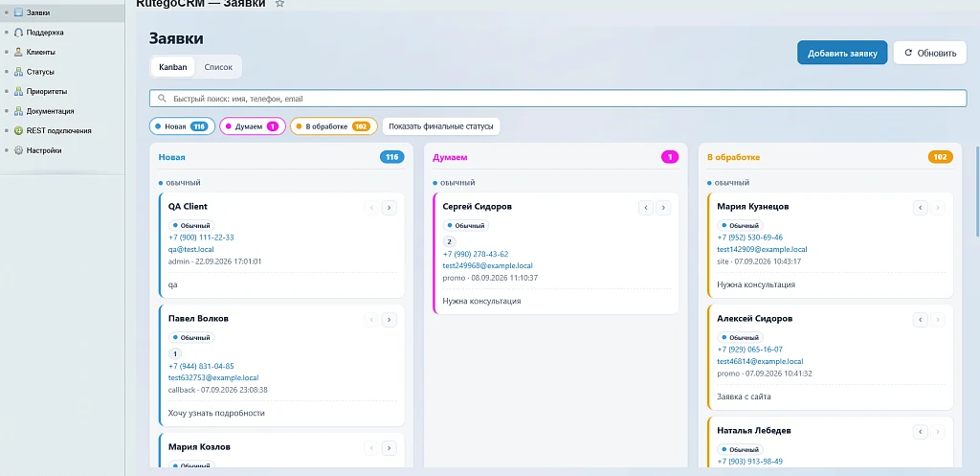Open the Наталья Лебедев card title
This screenshot has height=476, width=980.
coord(754,431)
